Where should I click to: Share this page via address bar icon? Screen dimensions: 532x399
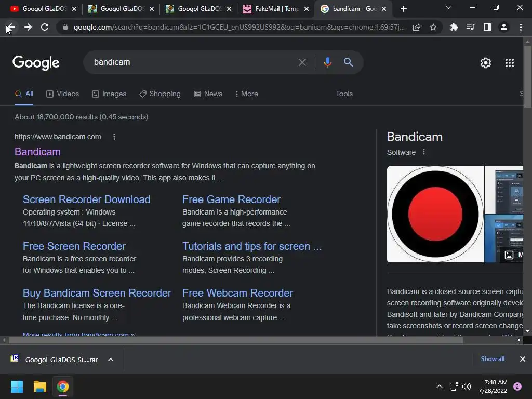coord(417,27)
